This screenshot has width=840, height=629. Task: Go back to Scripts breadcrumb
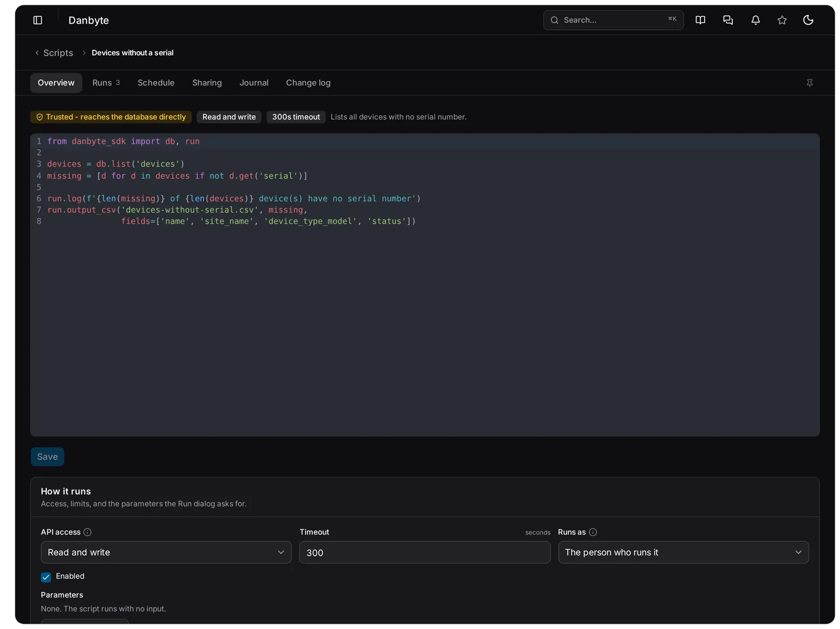pyautogui.click(x=58, y=53)
